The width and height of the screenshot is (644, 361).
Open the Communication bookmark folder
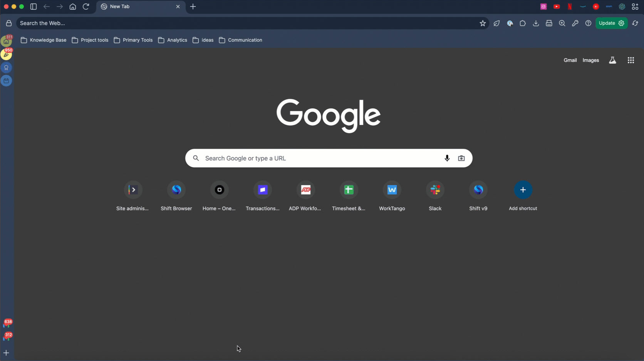pyautogui.click(x=240, y=40)
